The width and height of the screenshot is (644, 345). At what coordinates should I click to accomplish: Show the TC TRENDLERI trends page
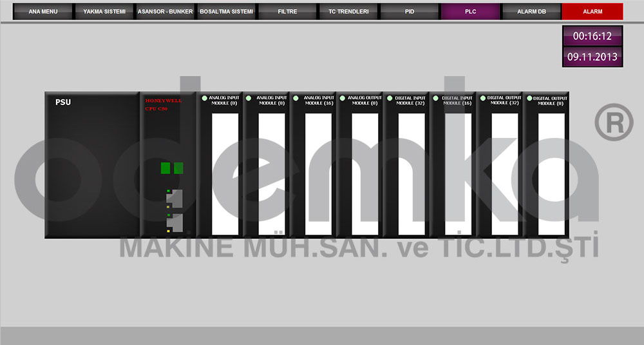point(348,12)
